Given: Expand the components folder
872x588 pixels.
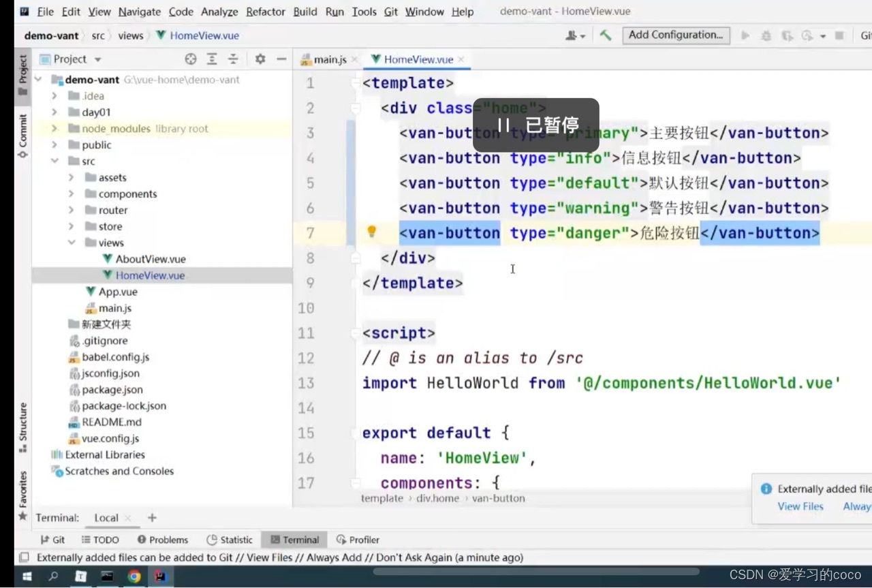Looking at the screenshot, I should pos(71,194).
